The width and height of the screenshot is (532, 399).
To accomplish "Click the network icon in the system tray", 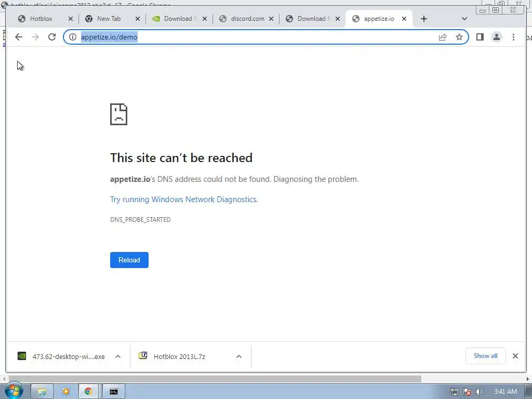I will coord(454,392).
